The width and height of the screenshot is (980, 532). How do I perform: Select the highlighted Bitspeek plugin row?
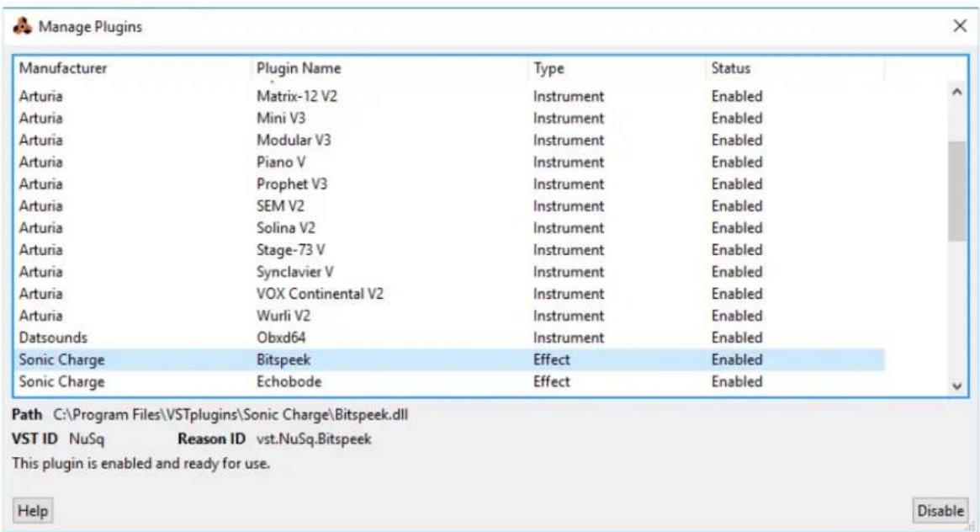pos(448,359)
